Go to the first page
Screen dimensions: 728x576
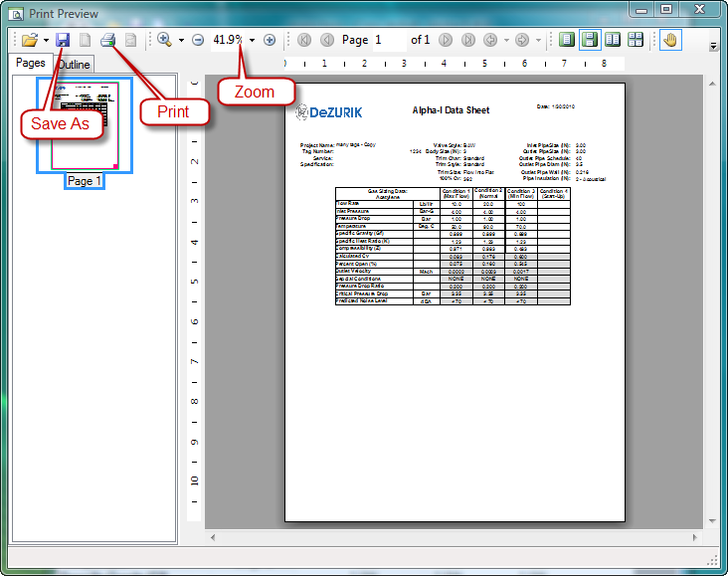[x=304, y=40]
